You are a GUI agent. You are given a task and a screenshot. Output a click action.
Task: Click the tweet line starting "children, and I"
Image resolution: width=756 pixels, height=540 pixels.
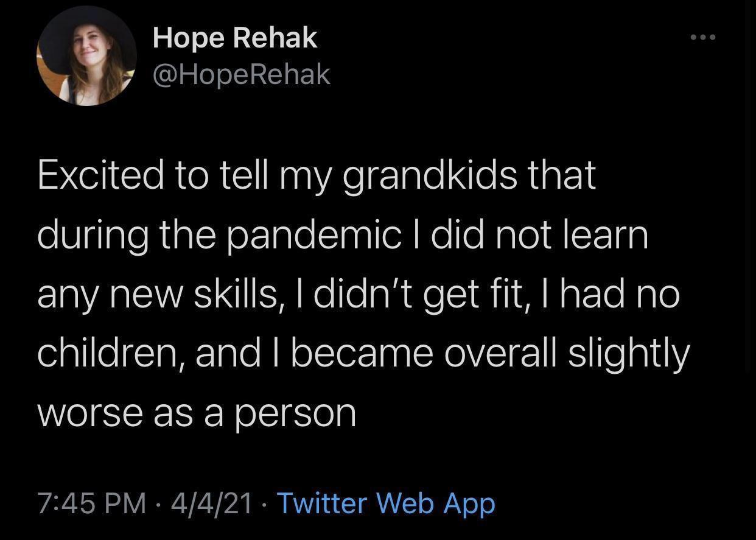(x=363, y=354)
